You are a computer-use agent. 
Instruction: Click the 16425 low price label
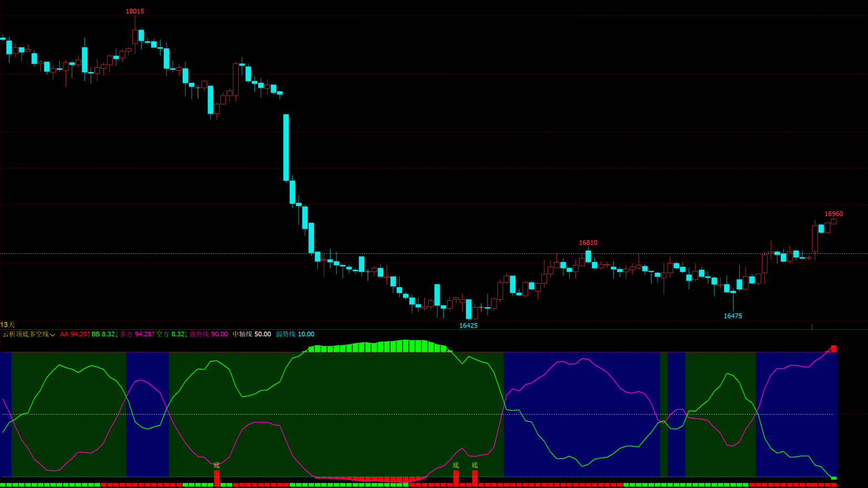point(468,326)
